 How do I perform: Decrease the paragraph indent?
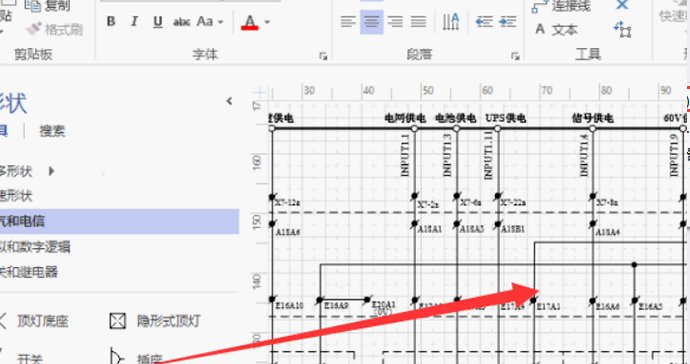coord(484,22)
